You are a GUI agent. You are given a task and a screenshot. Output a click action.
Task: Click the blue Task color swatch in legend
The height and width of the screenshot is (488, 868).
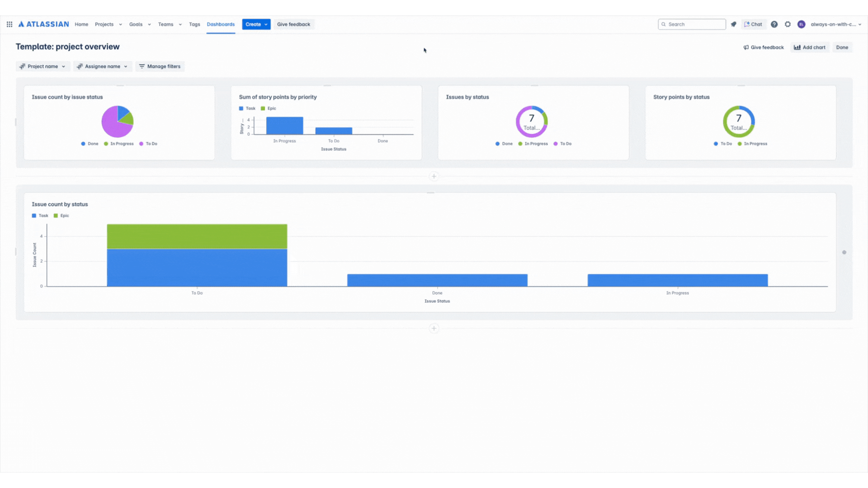point(34,216)
